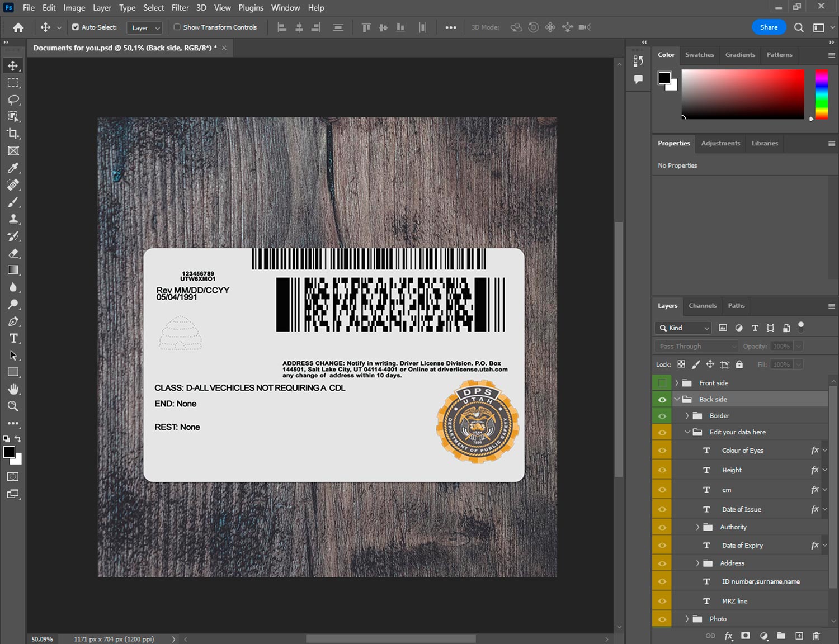Expand the Front side layer group
839x644 pixels.
tap(676, 383)
